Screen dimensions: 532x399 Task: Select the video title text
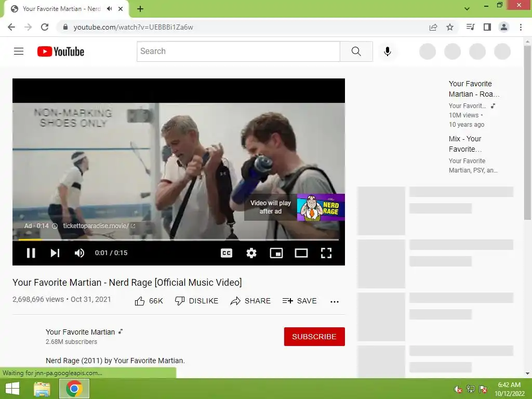click(x=127, y=282)
